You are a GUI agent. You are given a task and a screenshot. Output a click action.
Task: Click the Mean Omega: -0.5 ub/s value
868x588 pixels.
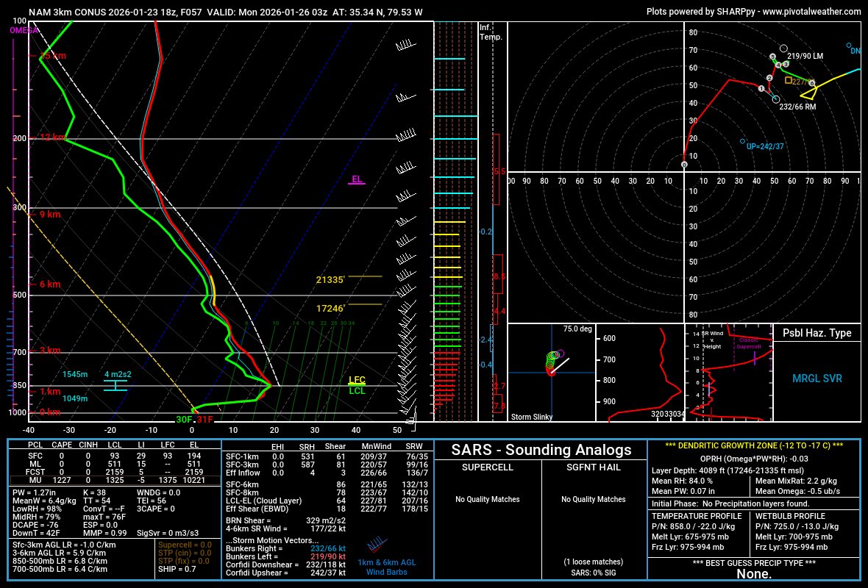point(797,491)
